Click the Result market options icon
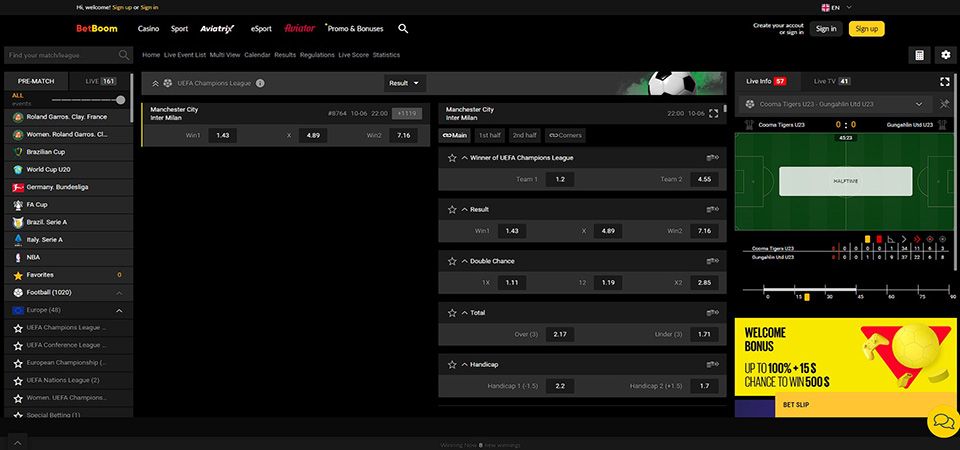 [712, 209]
